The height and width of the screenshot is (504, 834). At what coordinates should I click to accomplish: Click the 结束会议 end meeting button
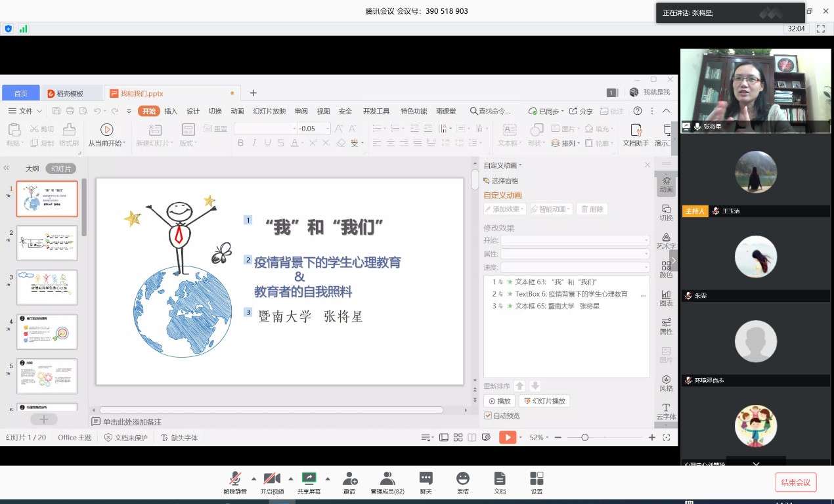(x=796, y=482)
